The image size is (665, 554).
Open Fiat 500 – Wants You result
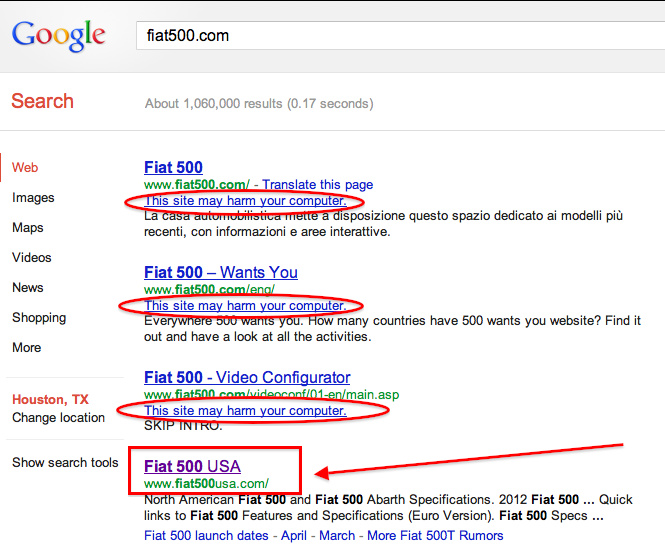tap(221, 272)
